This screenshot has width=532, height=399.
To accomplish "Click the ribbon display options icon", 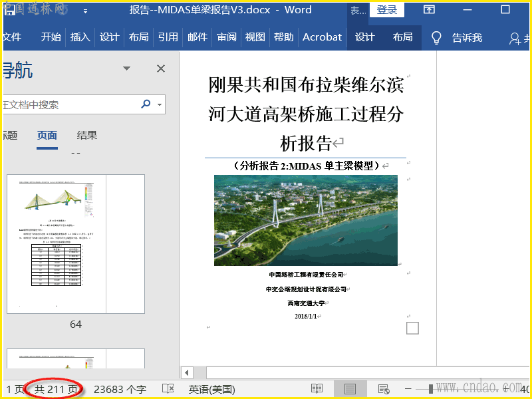I will click(430, 10).
